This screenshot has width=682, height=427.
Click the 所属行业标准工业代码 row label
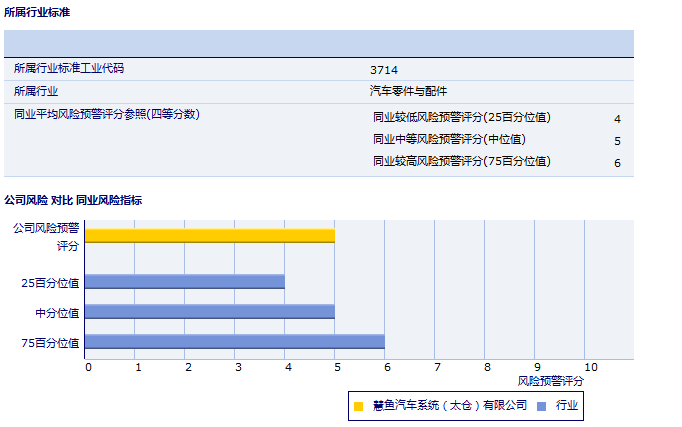pyautogui.click(x=69, y=69)
